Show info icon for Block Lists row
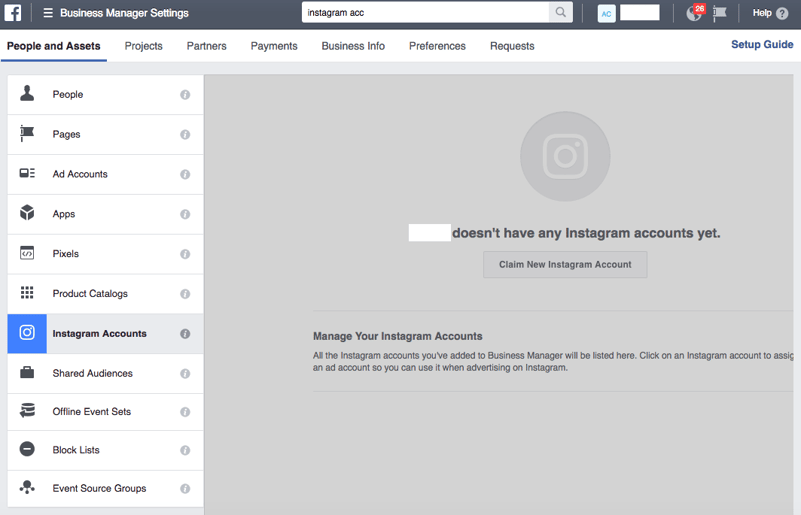 point(185,450)
